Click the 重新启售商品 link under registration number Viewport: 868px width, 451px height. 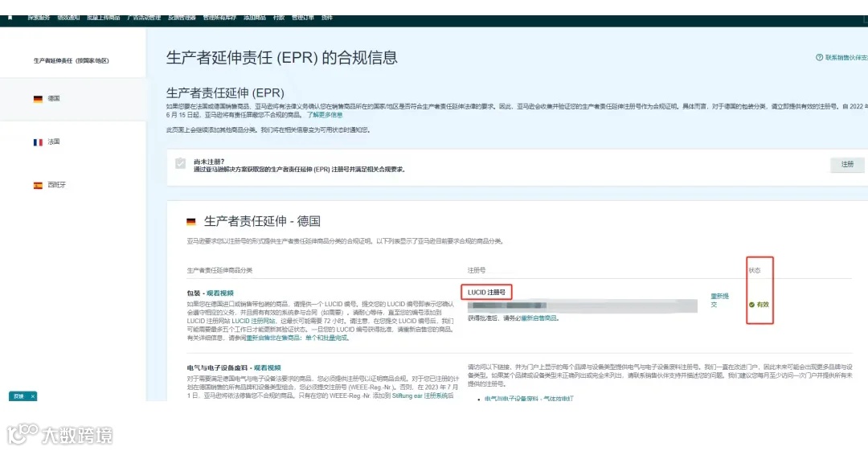click(x=538, y=318)
